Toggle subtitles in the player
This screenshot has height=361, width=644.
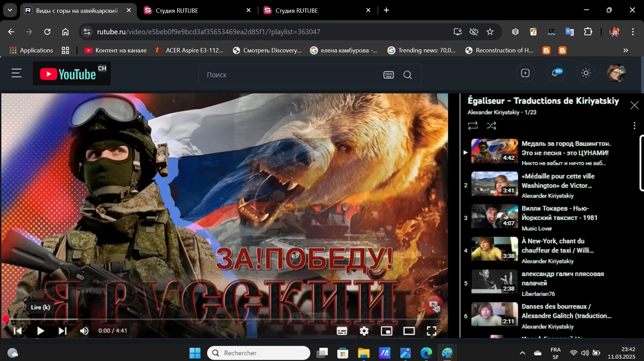pos(342,331)
